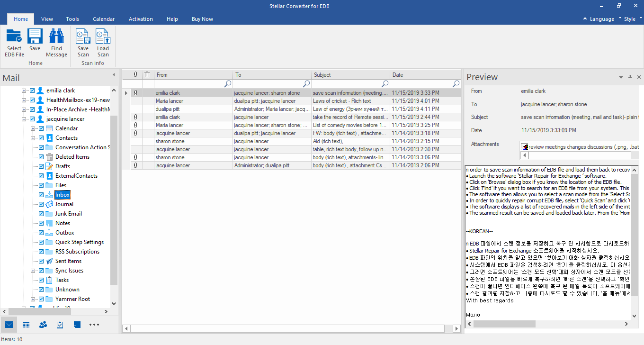Toggle the Inbox folder checkbox
This screenshot has height=345, width=644.
[x=41, y=195]
